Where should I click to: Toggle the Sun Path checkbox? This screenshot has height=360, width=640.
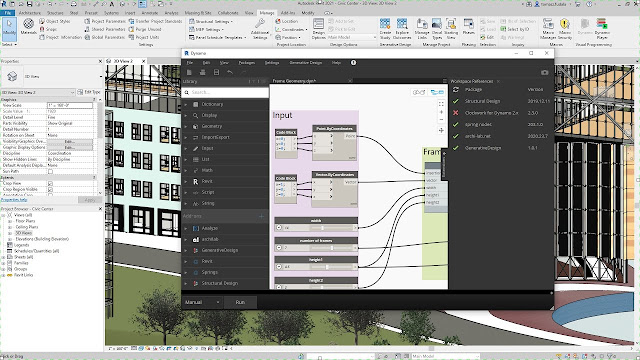pyautogui.click(x=51, y=171)
